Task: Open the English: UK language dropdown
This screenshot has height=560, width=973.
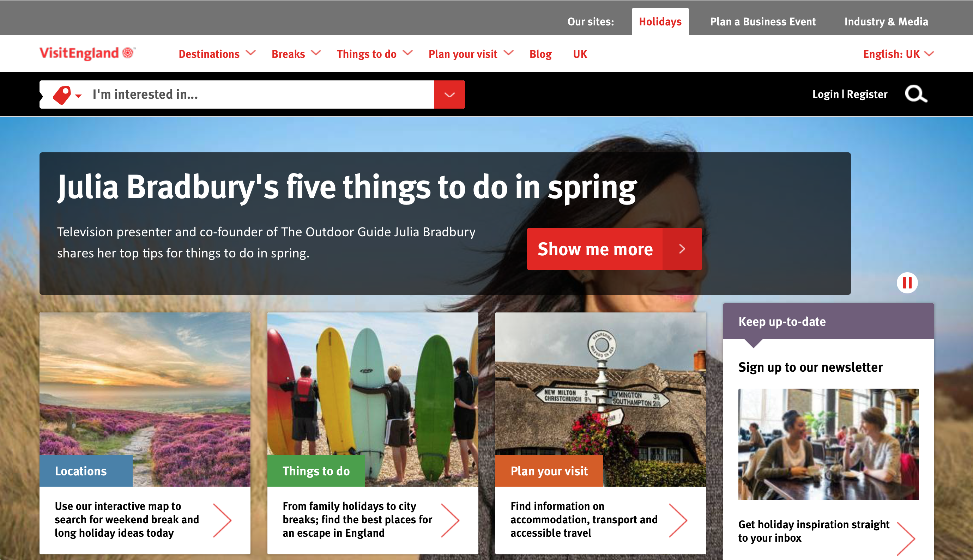Action: [898, 54]
